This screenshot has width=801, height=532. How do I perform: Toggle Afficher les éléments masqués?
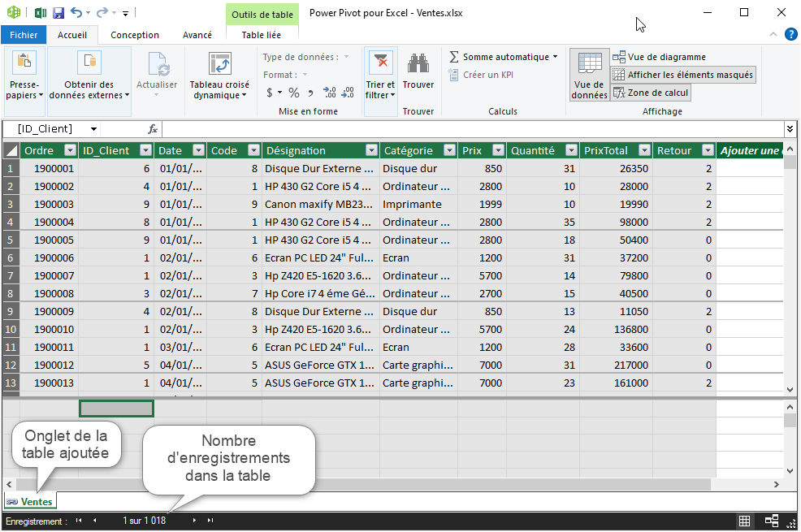683,75
